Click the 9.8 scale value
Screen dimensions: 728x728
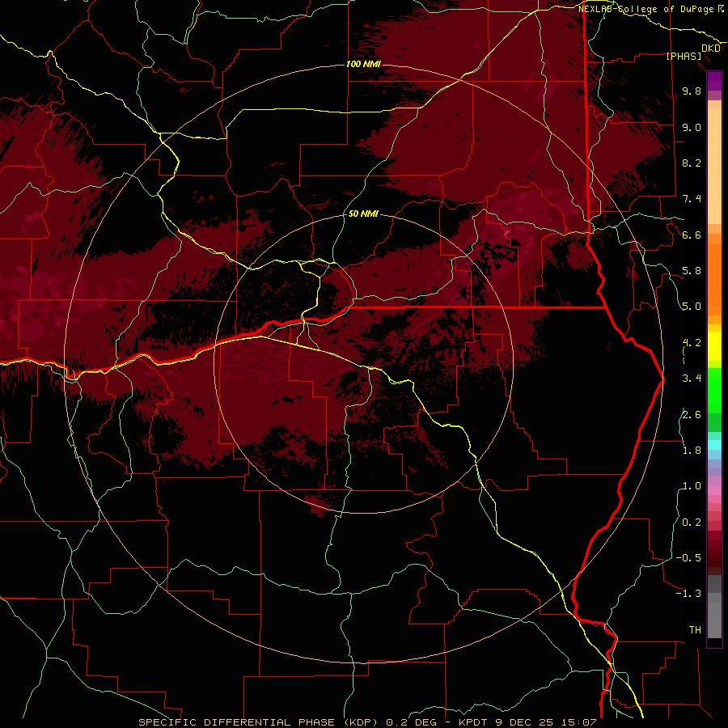692,91
